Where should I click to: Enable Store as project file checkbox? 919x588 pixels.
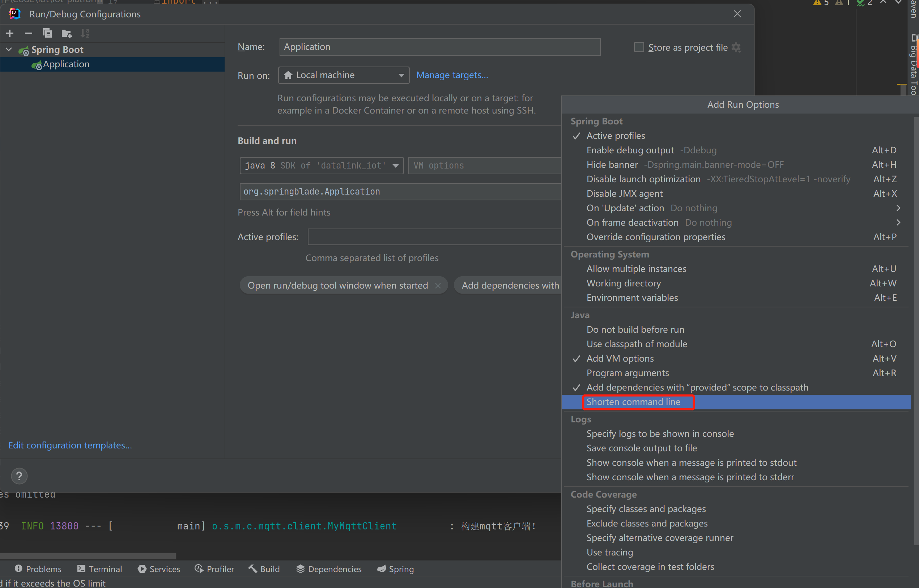click(639, 47)
